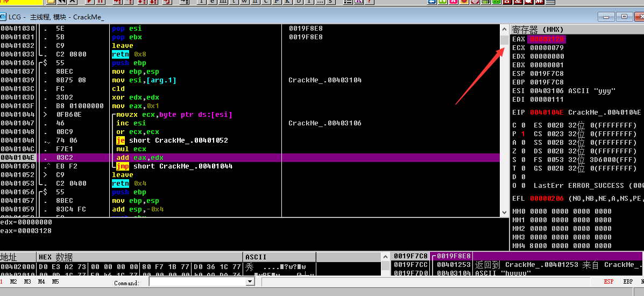644x296 pixels.
Task: Select the EAX value 00003128
Action: [547, 39]
